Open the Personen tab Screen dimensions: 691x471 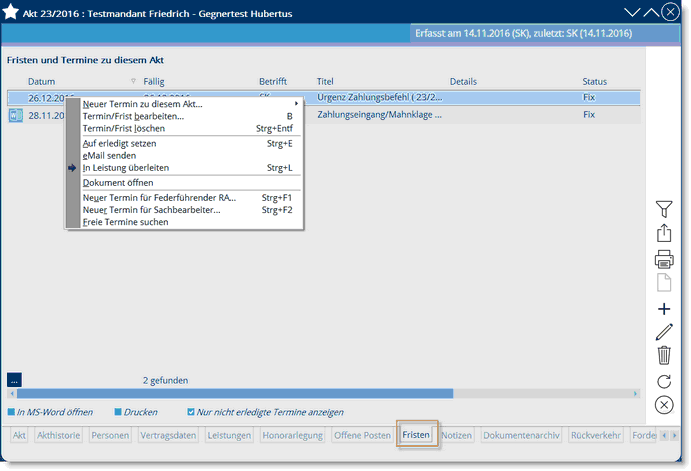(x=110, y=435)
